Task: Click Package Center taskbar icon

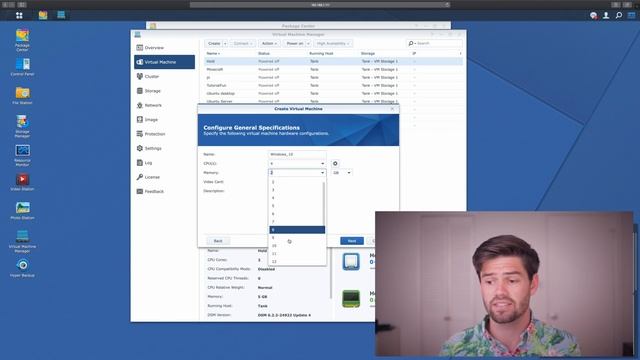Action: pos(43,16)
